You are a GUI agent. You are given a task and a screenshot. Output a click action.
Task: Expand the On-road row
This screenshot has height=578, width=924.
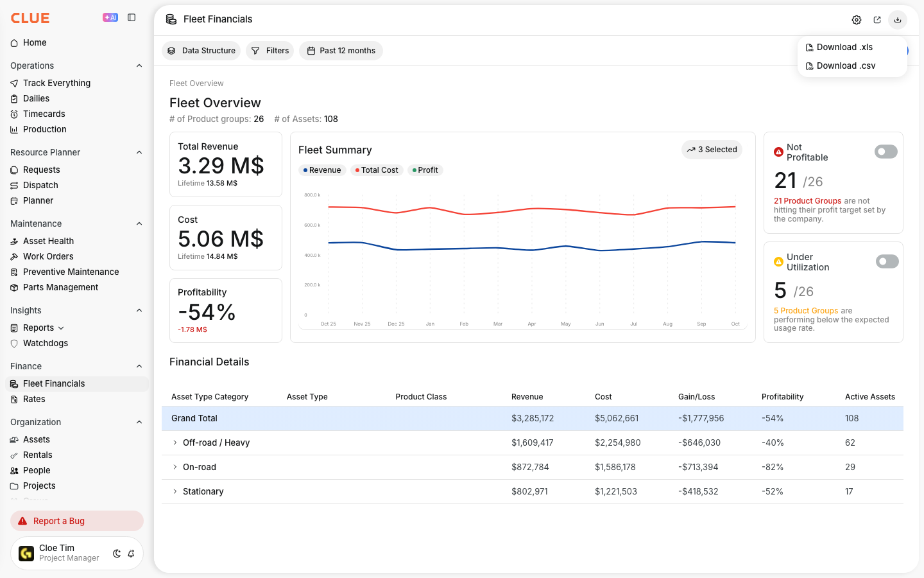pos(175,467)
